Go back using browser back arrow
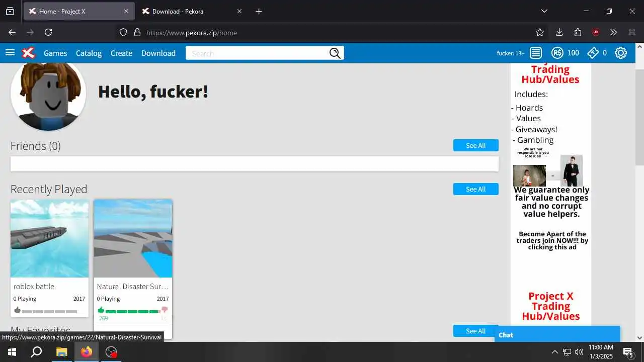This screenshot has height=362, width=644. [x=12, y=32]
